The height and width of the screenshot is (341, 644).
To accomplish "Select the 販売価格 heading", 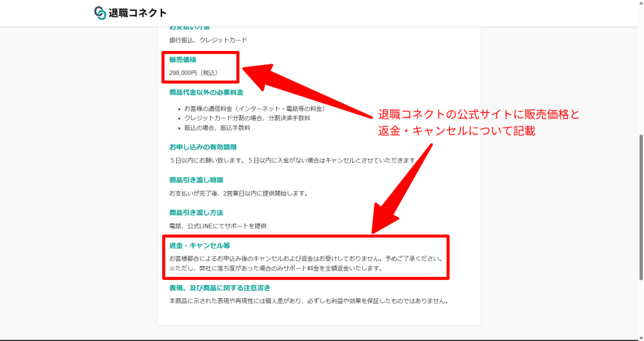I will (x=183, y=60).
